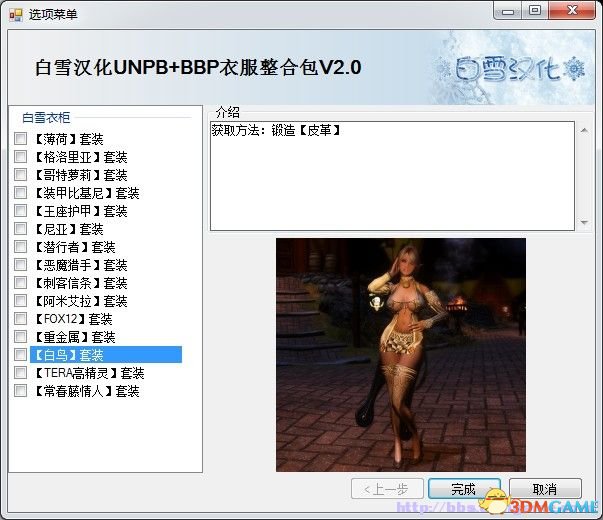
Task: Tick the 【哥特萝莉】套装 checkbox
Action: (x=20, y=175)
